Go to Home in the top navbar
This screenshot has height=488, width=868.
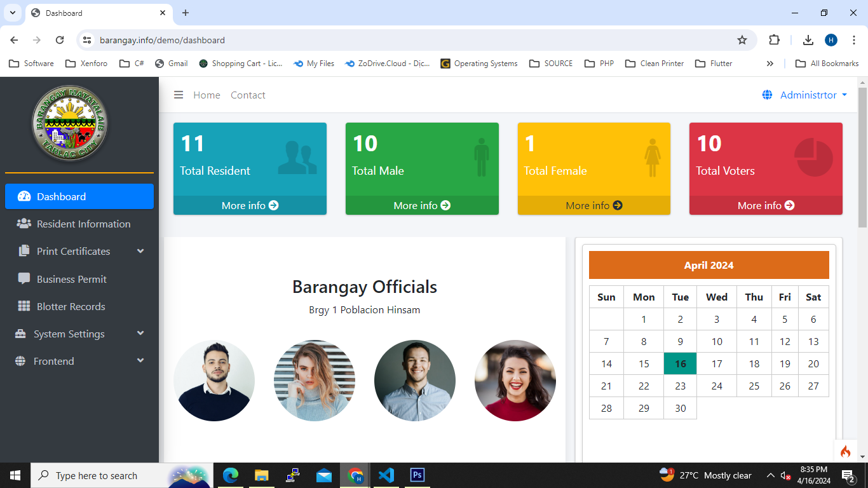207,95
